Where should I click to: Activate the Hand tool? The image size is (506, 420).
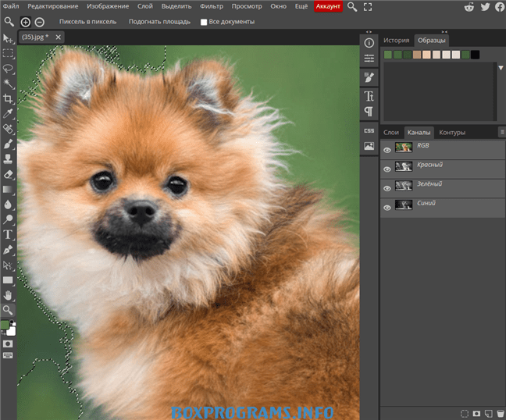point(8,295)
